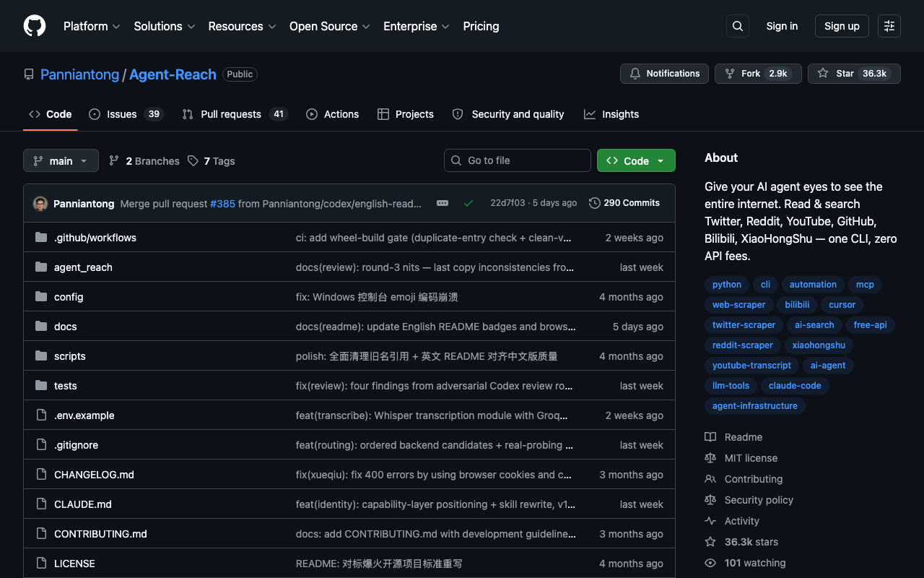Open the Agent-Reach repository link
Screen dimensions: 924x578
[x=173, y=74]
